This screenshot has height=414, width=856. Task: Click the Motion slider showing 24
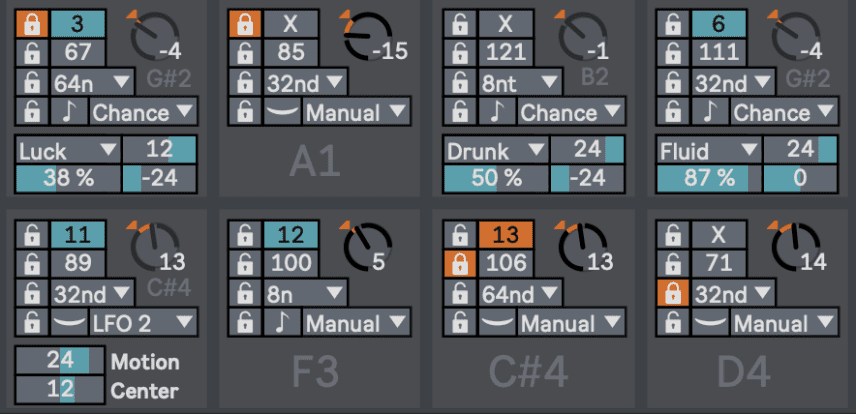click(x=60, y=361)
